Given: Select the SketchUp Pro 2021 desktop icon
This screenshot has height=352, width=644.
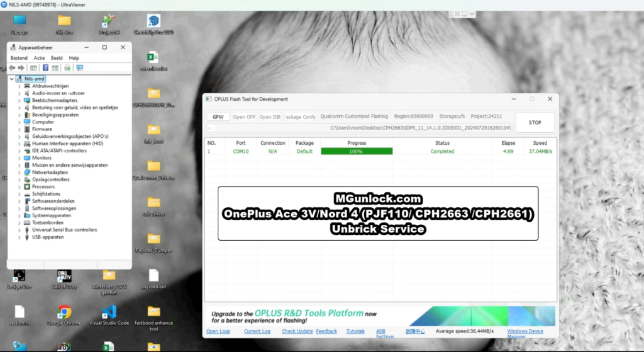Looking at the screenshot, I should pyautogui.click(x=153, y=25).
